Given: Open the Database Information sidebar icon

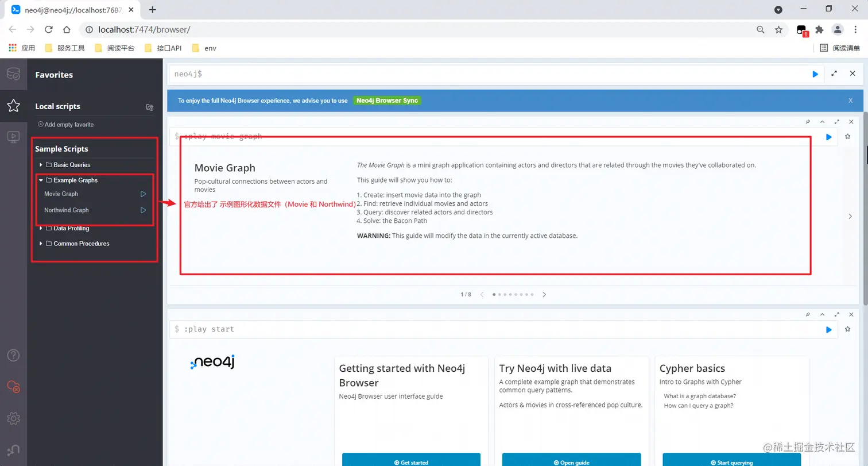Looking at the screenshot, I should point(13,74).
